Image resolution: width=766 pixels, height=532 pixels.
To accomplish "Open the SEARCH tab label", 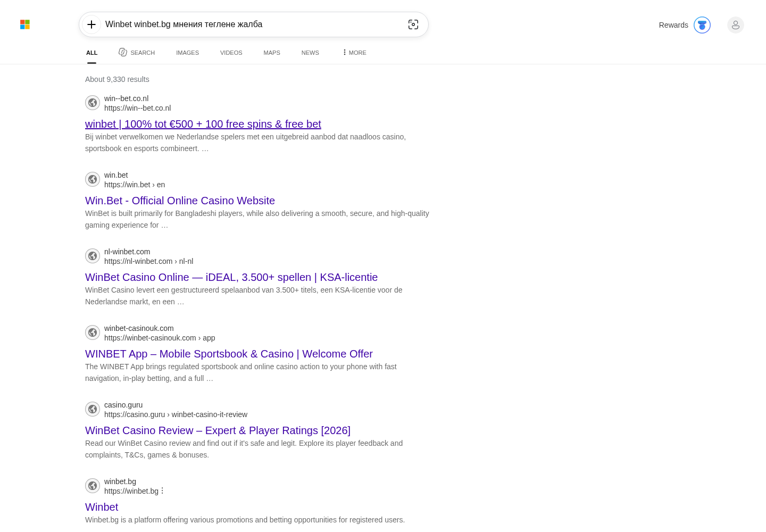I will click(x=143, y=53).
